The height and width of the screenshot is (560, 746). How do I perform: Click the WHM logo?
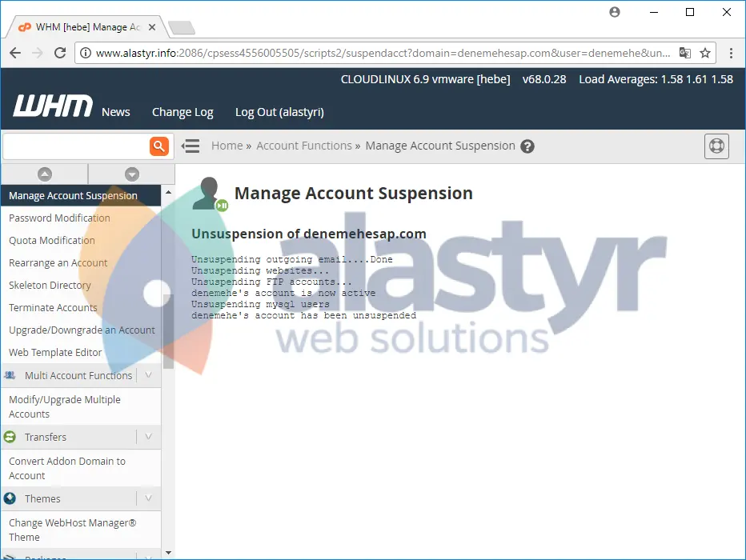point(53,105)
